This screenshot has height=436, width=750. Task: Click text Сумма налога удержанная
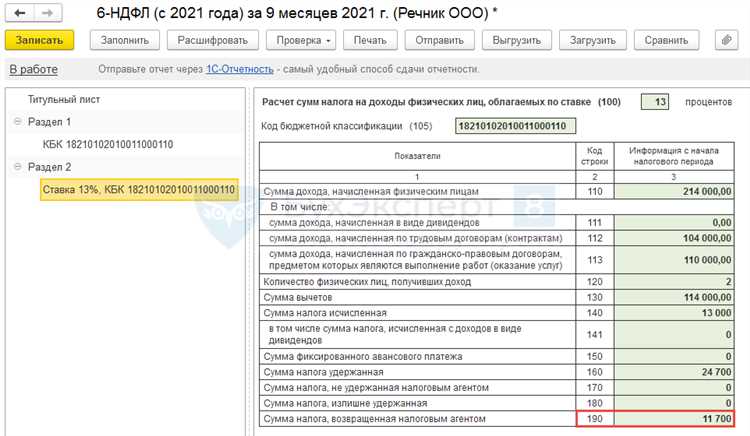(323, 372)
